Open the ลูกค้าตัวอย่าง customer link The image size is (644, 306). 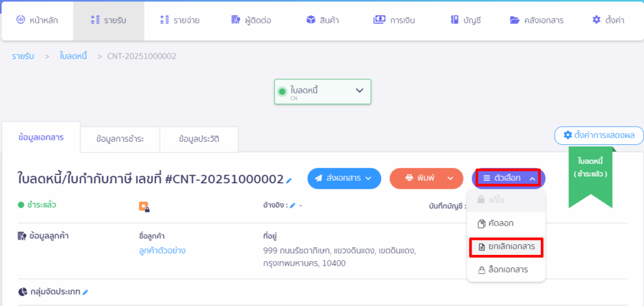click(x=162, y=251)
